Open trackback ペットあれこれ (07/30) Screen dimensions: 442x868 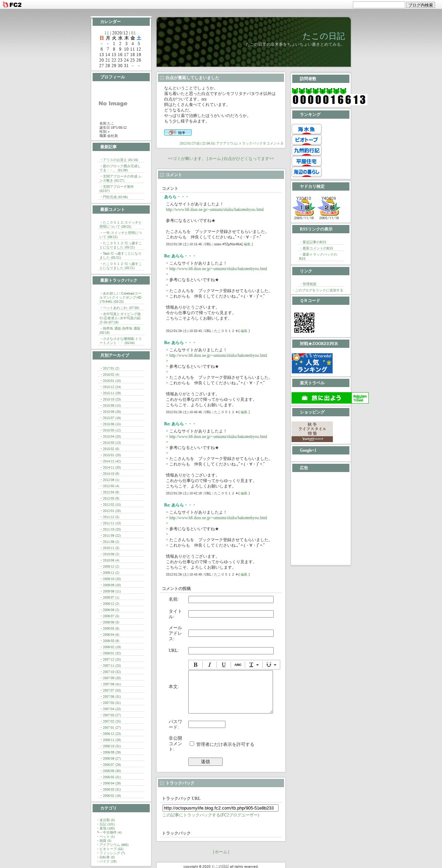[x=121, y=308]
